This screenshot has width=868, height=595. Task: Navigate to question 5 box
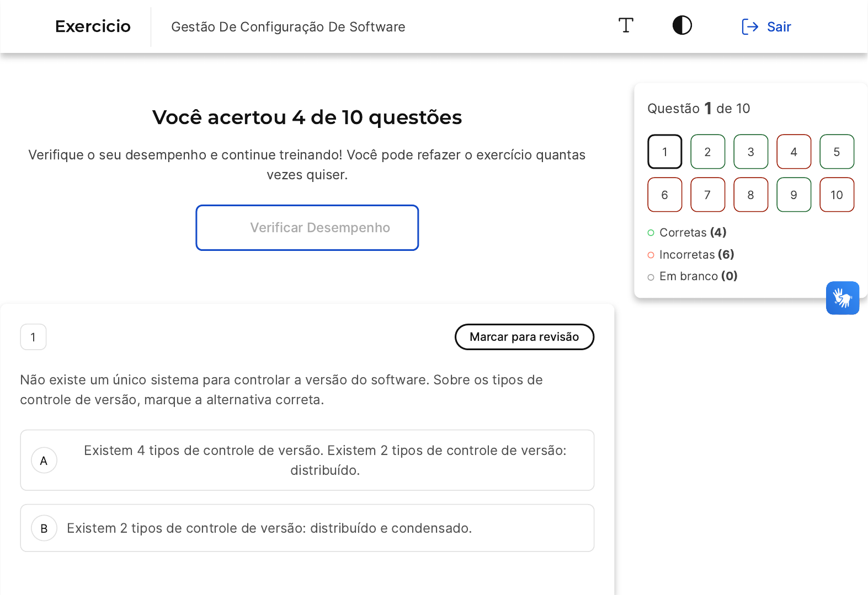pos(837,152)
